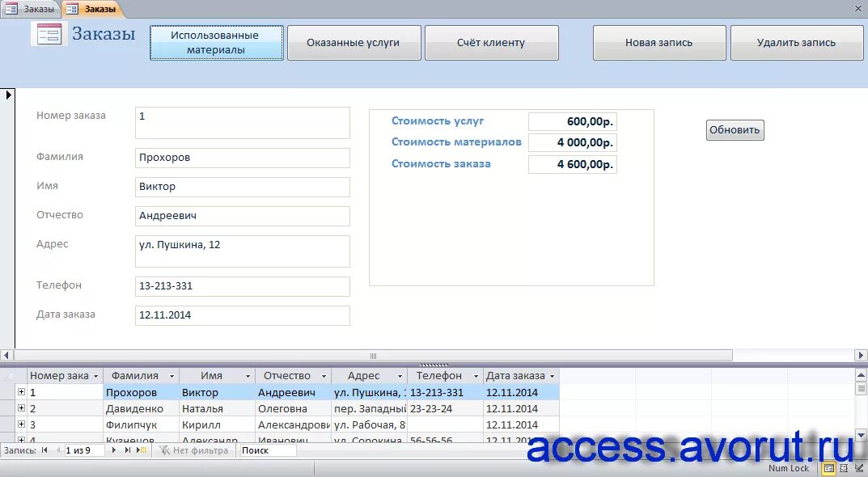Image resolution: width=868 pixels, height=477 pixels.
Task: Click Счёт клиенту button
Action: [x=491, y=42]
